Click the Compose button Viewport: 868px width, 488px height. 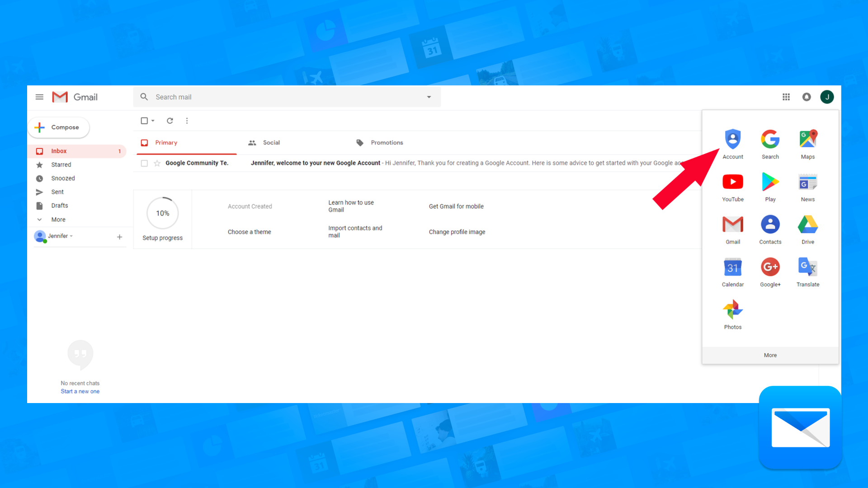coord(59,127)
